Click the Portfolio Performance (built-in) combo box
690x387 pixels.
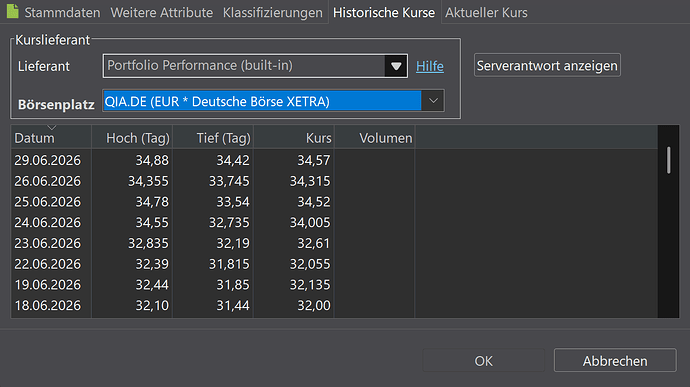point(255,66)
